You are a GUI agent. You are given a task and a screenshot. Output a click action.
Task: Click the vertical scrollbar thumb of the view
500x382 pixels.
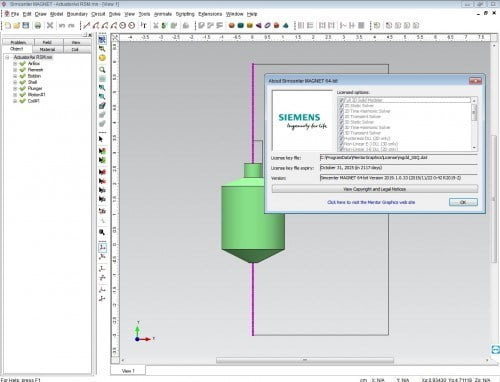[x=494, y=199]
